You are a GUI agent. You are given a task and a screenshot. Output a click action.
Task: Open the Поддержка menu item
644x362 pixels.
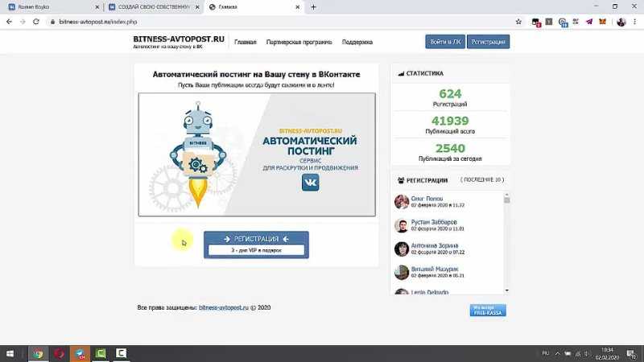pos(357,42)
